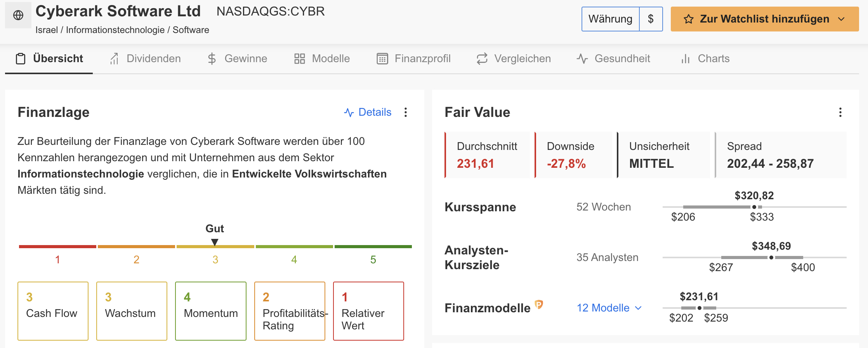Open the Währung currency selector
The image size is (868, 348).
[x=610, y=19]
